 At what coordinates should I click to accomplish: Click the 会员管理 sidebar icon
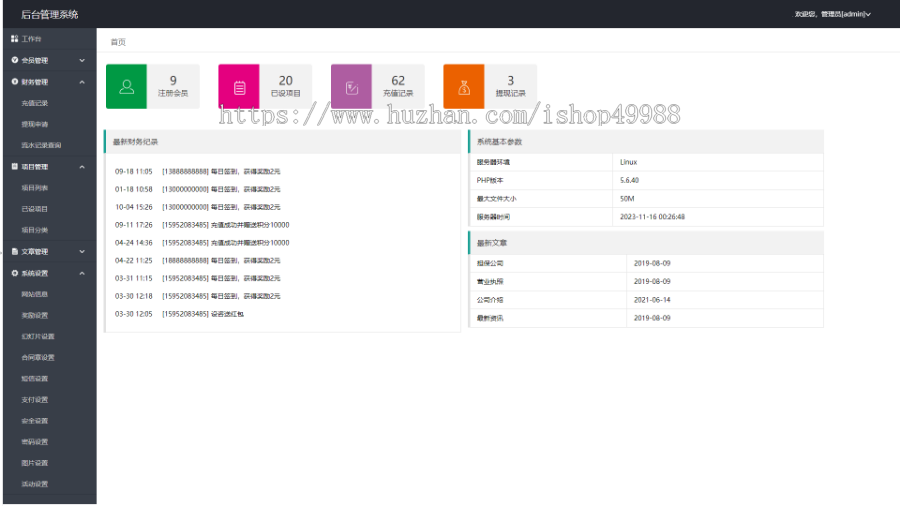tap(14, 60)
